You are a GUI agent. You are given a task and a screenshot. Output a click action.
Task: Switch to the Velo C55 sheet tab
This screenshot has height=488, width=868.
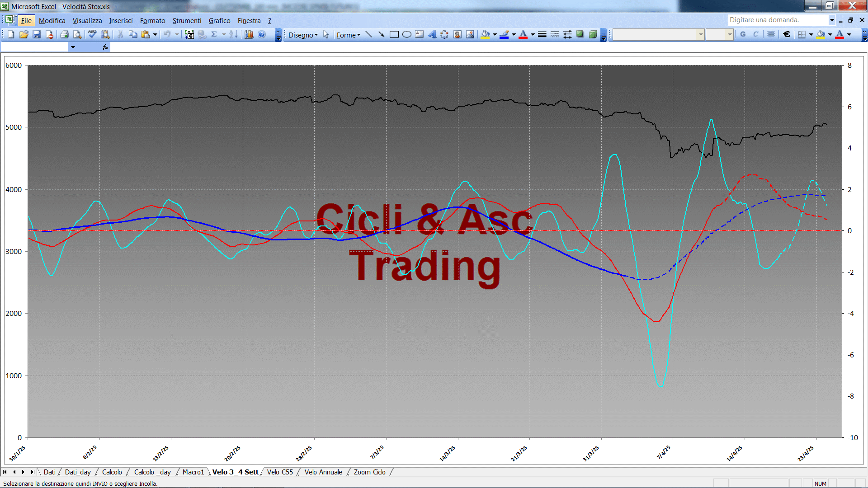coord(280,472)
